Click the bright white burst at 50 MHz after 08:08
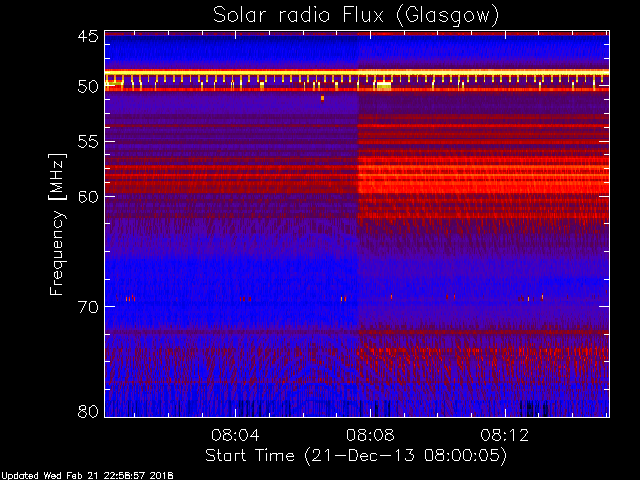Viewport: 640px width, 480px height. click(x=384, y=85)
